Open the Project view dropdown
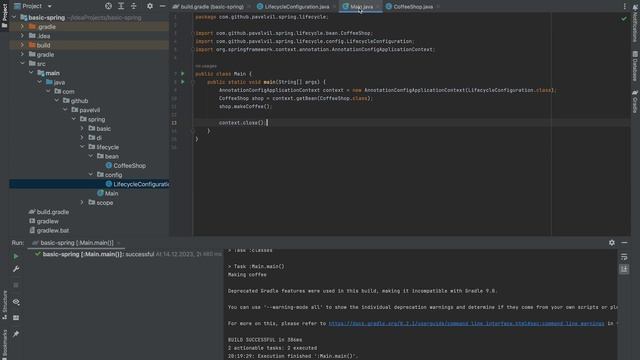640x360 pixels. (x=33, y=6)
